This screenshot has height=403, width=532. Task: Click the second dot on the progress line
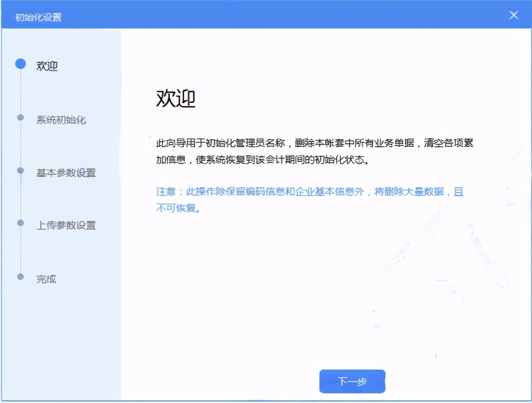20,118
